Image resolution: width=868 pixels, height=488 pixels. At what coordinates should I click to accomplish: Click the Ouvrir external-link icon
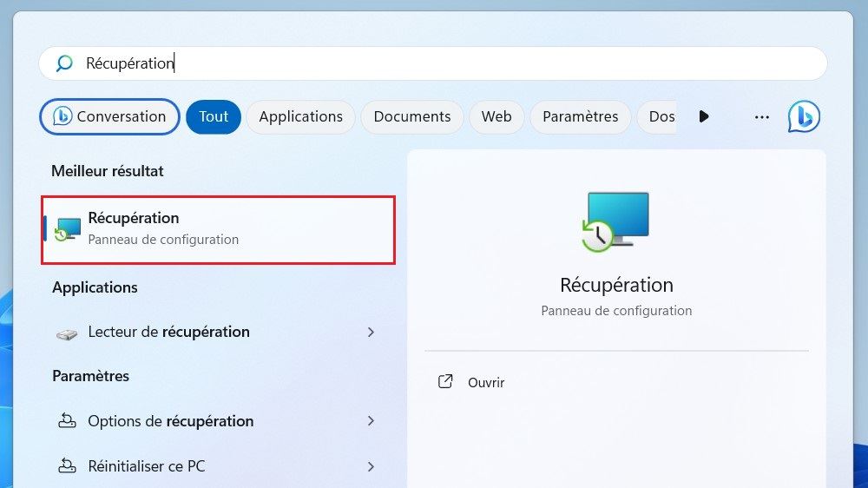445,382
